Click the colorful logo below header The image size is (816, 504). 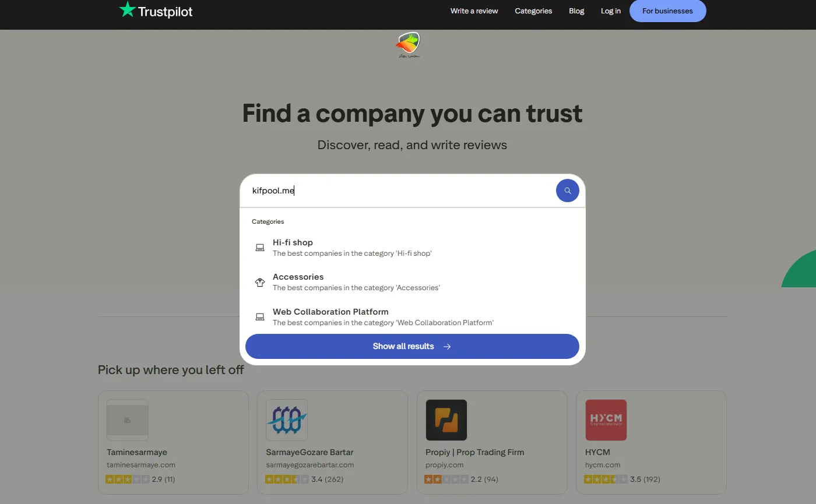pos(407,45)
